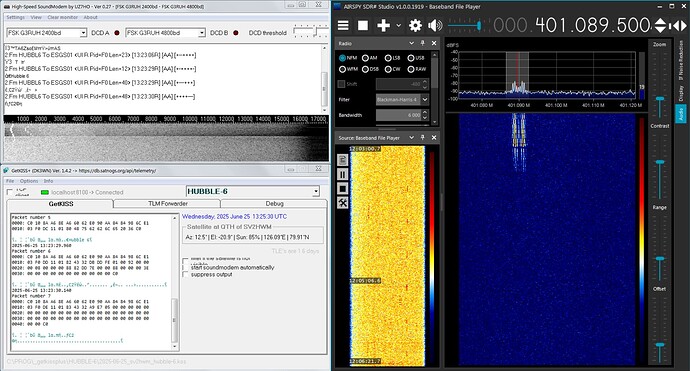Close the Radio panel
This screenshot has width=690, height=371.
point(434,43)
